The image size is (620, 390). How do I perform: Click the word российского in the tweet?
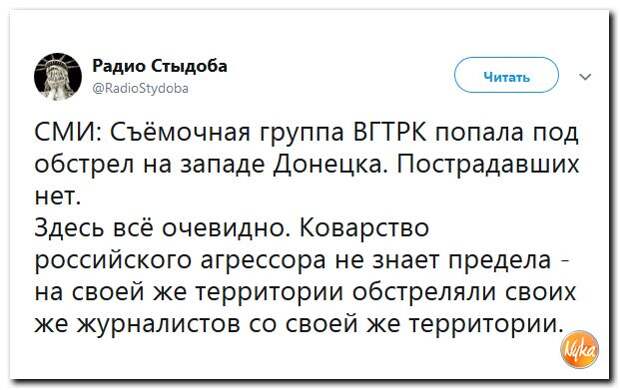pos(114,262)
